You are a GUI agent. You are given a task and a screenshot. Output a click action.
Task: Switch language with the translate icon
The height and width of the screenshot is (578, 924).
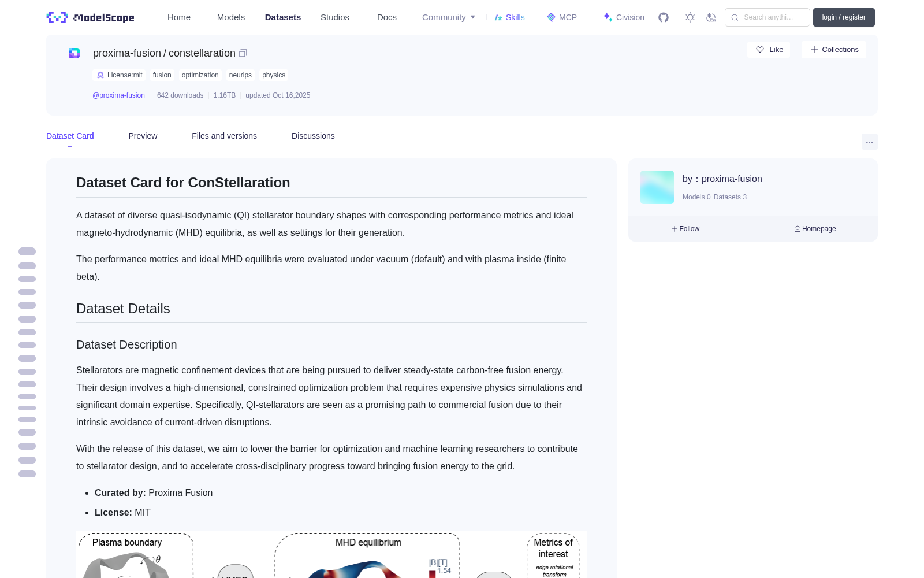pos(711,17)
